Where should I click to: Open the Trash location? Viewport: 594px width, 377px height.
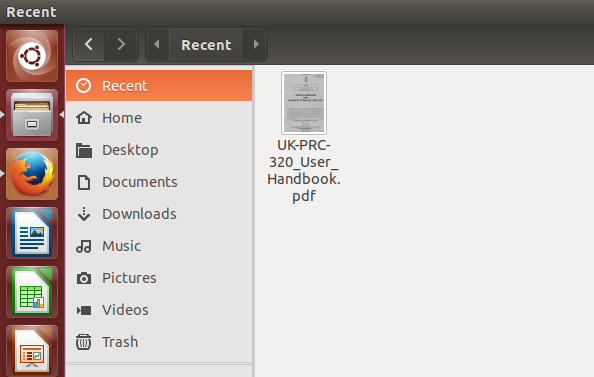point(159,342)
